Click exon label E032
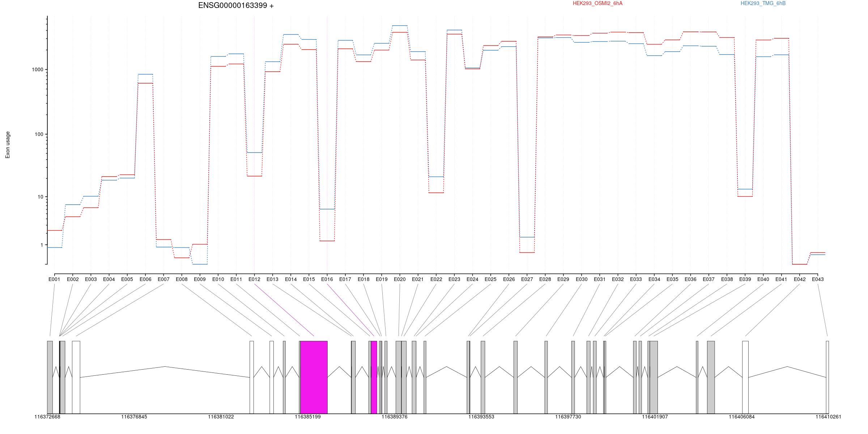Screen dimensions: 868x434 click(x=618, y=279)
